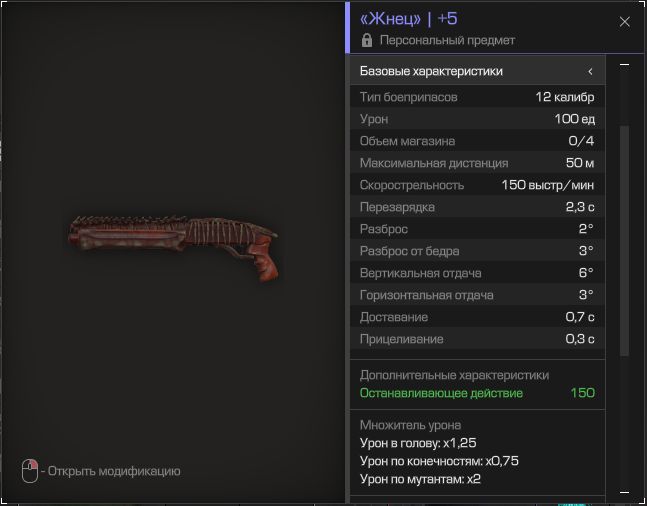Select the Урон 100 ед row
The image size is (647, 506).
coord(477,118)
